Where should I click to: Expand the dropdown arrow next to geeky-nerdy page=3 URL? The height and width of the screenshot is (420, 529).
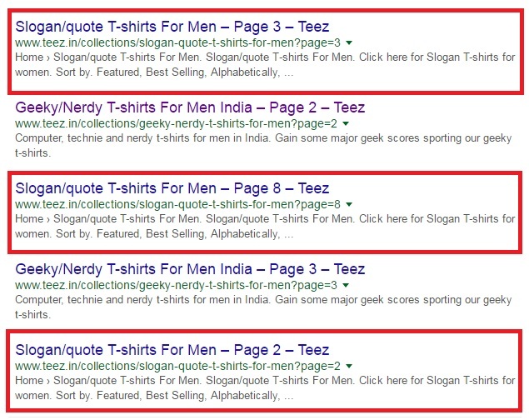pos(346,285)
